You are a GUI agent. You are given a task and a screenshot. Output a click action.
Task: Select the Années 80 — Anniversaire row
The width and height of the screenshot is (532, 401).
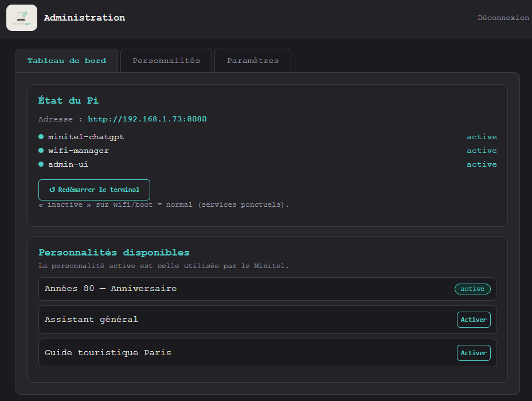(268, 289)
